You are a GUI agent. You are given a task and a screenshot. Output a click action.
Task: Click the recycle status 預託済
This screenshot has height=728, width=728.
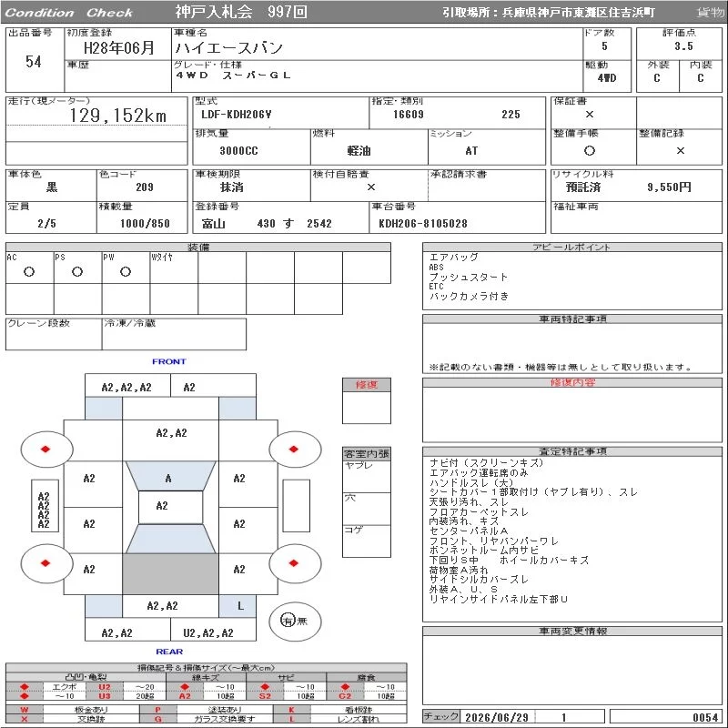(x=583, y=187)
